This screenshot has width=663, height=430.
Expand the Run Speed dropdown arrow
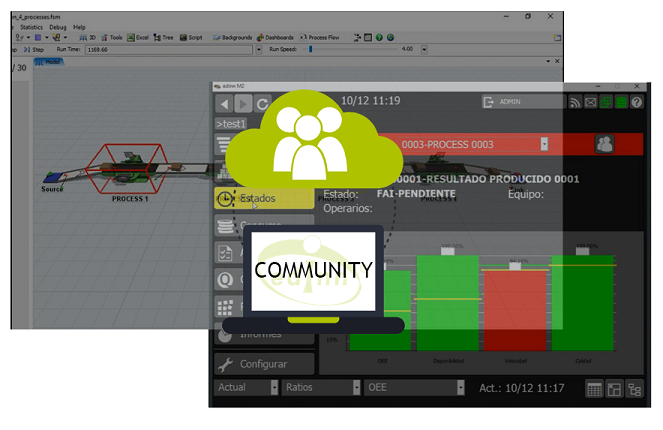[424, 50]
